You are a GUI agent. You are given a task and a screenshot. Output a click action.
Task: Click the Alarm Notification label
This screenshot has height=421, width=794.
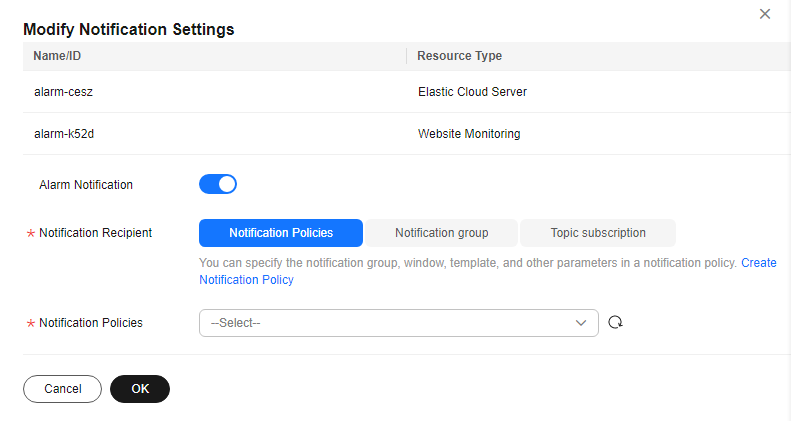click(86, 185)
